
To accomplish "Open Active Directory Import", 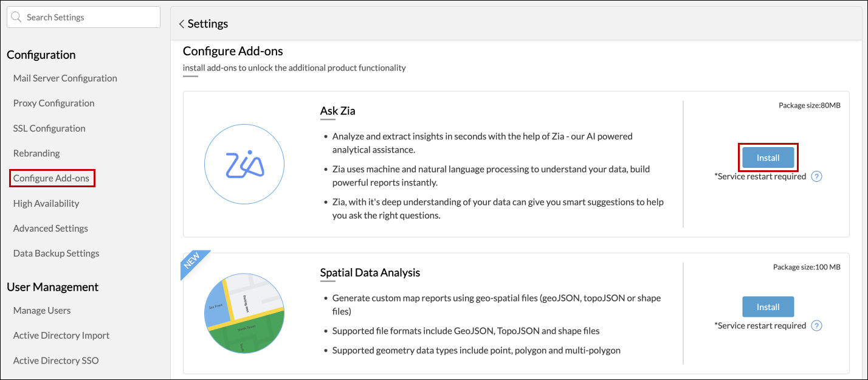I will click(x=61, y=336).
